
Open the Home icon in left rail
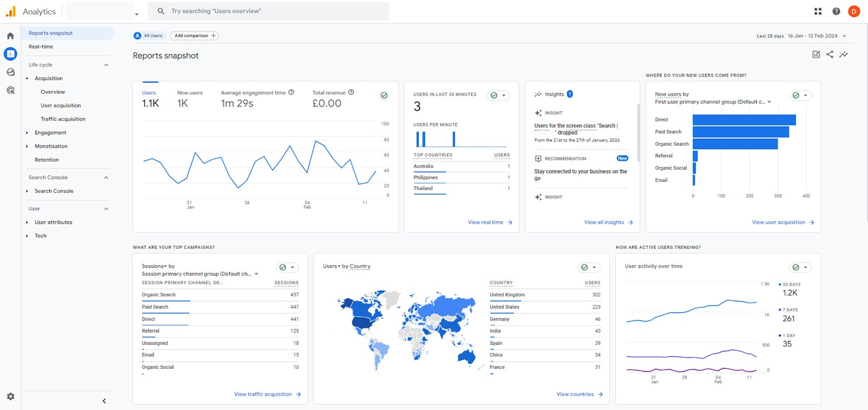coord(10,36)
